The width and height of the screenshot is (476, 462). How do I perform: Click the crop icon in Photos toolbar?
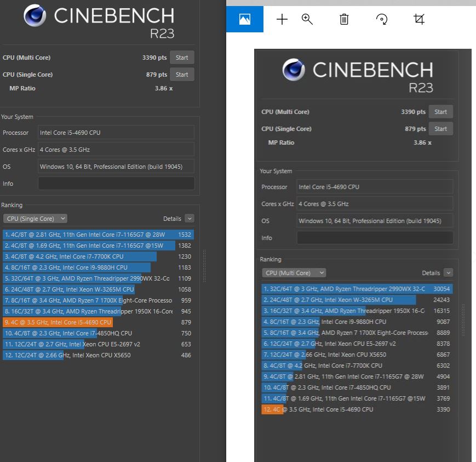point(419,19)
